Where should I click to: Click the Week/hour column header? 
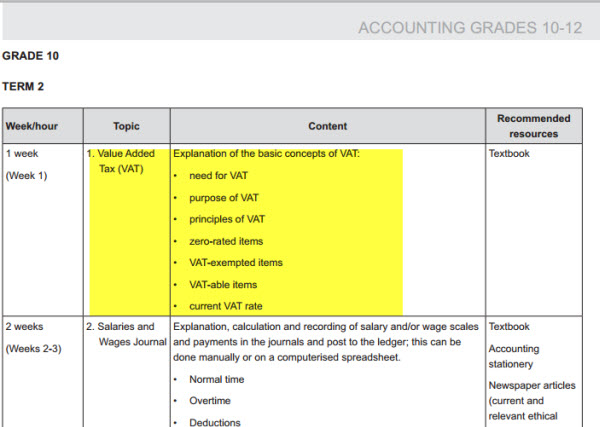coord(32,126)
